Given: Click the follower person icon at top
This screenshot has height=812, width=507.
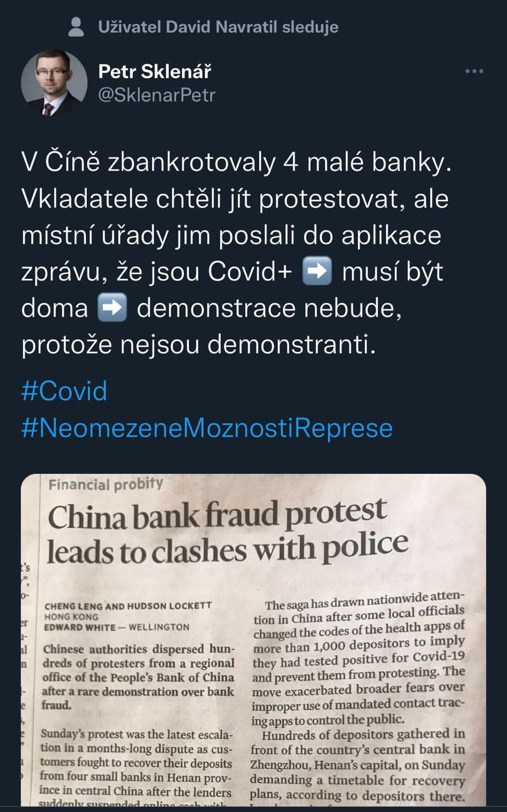Looking at the screenshot, I should click(77, 27).
